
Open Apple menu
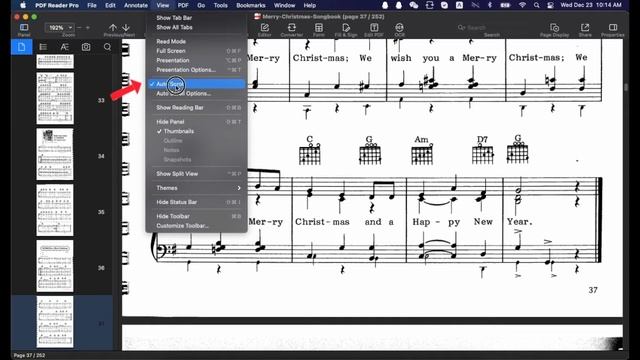click(x=23, y=5)
